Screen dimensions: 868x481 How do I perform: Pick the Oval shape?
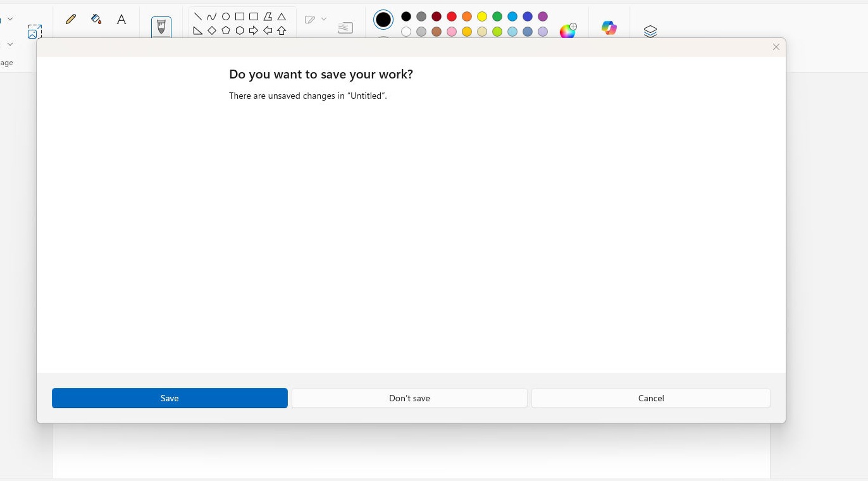pos(226,16)
